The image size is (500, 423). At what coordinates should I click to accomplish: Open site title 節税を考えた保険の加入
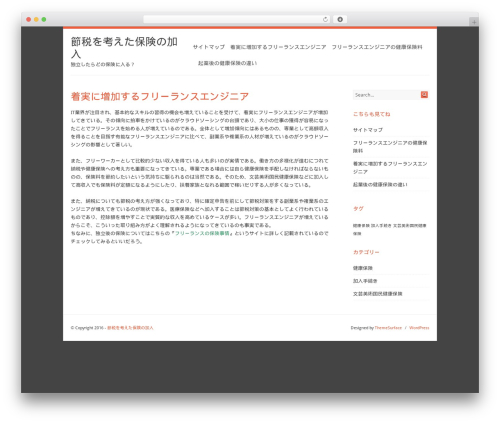coord(124,48)
